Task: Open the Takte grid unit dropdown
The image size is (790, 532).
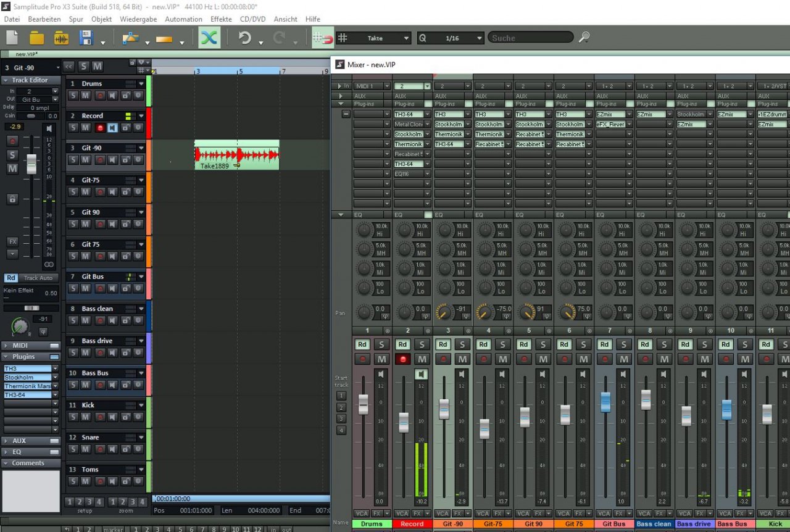Action: [406, 38]
